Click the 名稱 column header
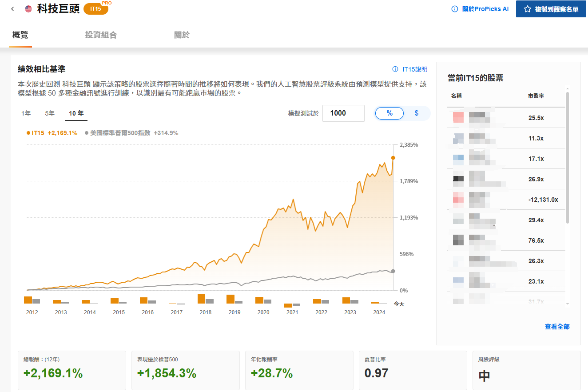 click(456, 96)
